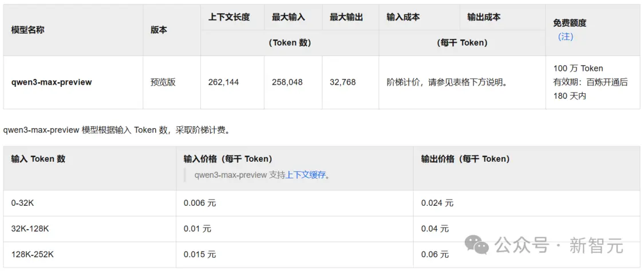Select the 32K-128K tier row label
Image resolution: width=644 pixels, height=271 pixels.
pyautogui.click(x=30, y=229)
